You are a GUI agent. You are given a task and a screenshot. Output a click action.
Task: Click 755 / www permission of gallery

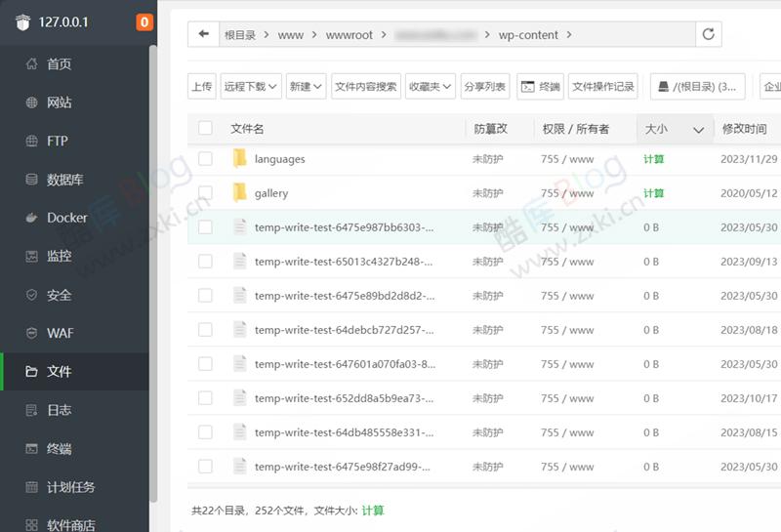point(567,193)
